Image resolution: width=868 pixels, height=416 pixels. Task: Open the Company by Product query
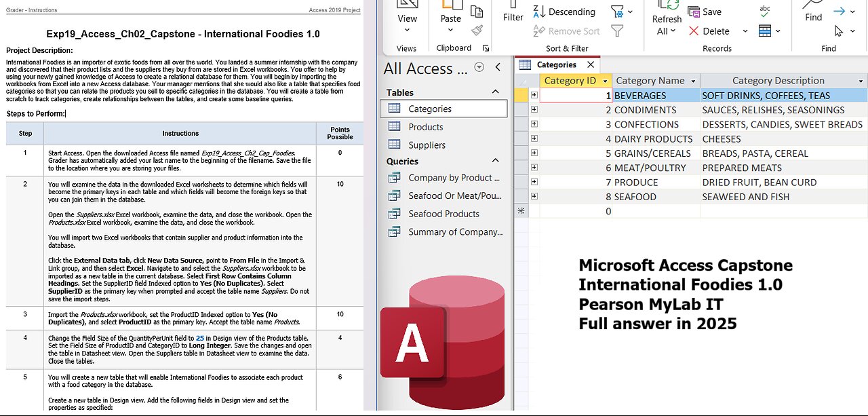pyautogui.click(x=444, y=178)
